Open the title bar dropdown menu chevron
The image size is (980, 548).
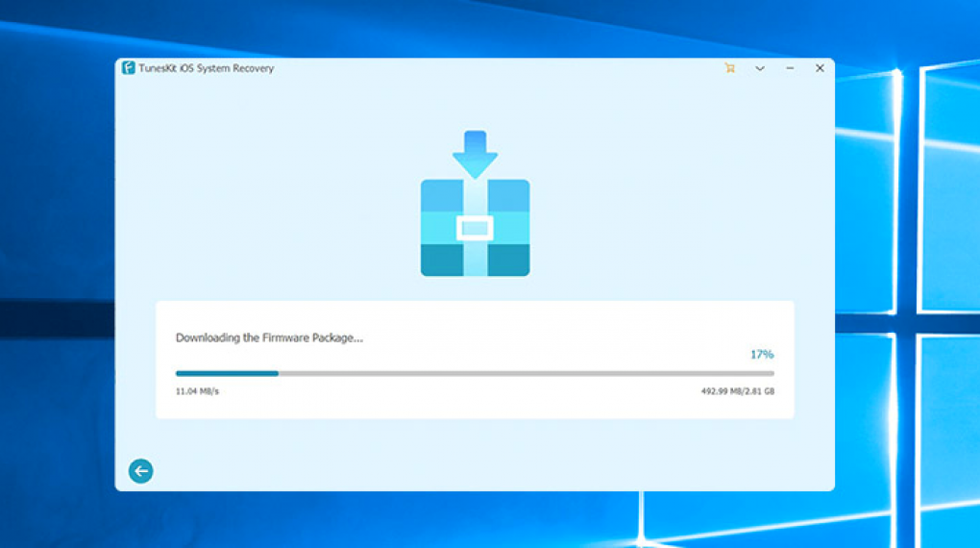[x=760, y=68]
